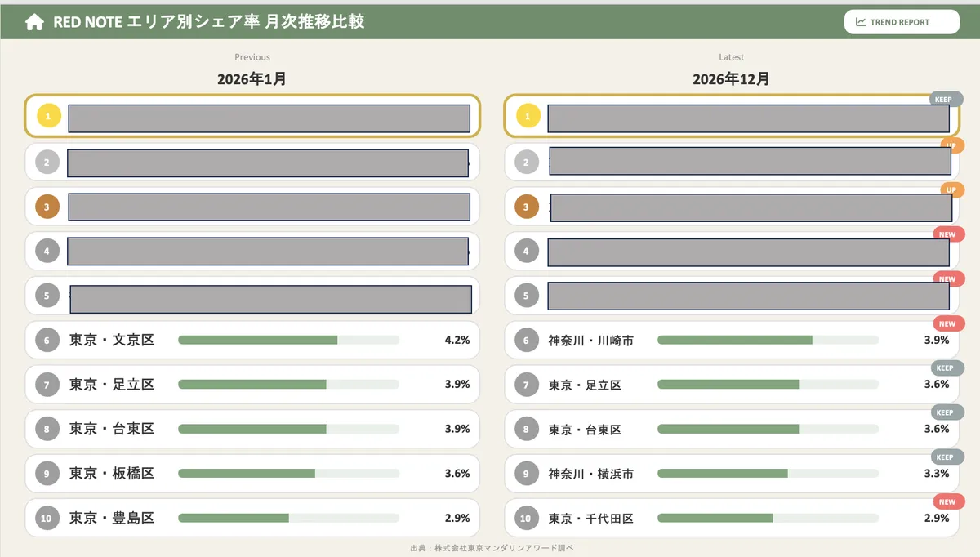This screenshot has height=557, width=980.
Task: Click the home icon in header
Action: [x=34, y=22]
